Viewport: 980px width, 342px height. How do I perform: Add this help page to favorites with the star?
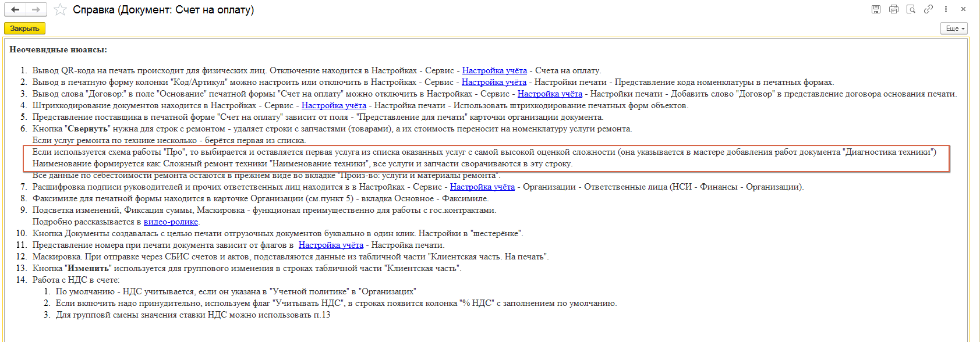point(60,9)
